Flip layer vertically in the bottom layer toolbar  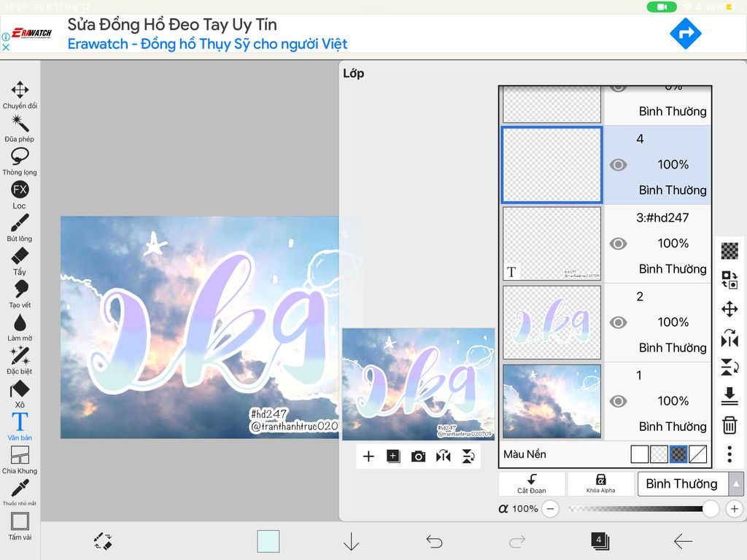[x=468, y=456]
